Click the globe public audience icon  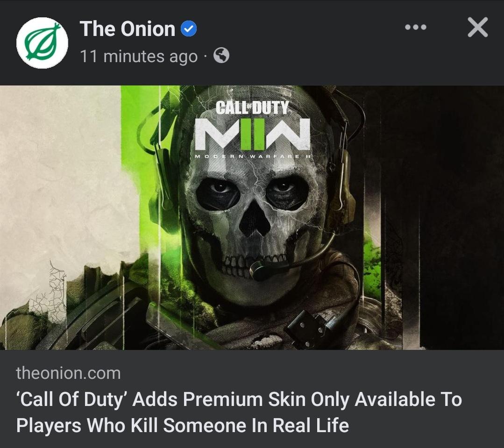221,55
